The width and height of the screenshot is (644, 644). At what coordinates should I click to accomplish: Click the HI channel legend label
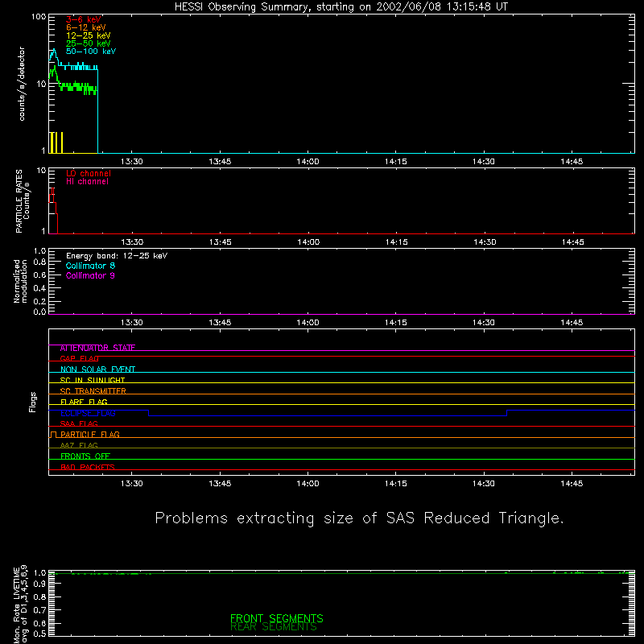87,182
